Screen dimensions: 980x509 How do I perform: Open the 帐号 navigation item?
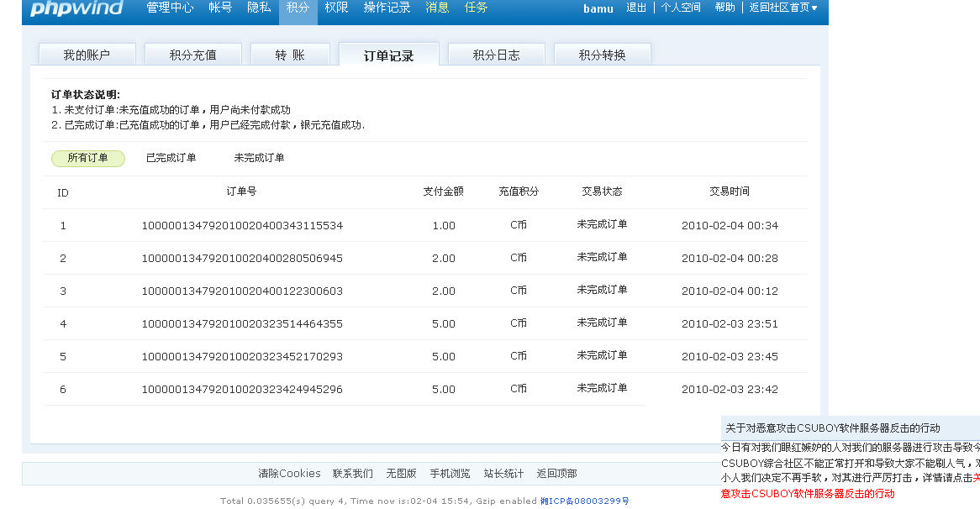[220, 8]
